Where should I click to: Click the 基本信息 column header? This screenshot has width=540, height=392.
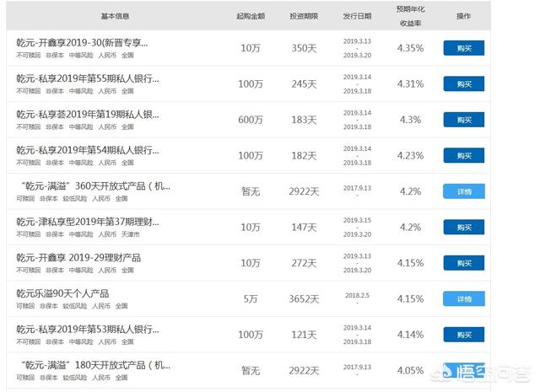115,16
